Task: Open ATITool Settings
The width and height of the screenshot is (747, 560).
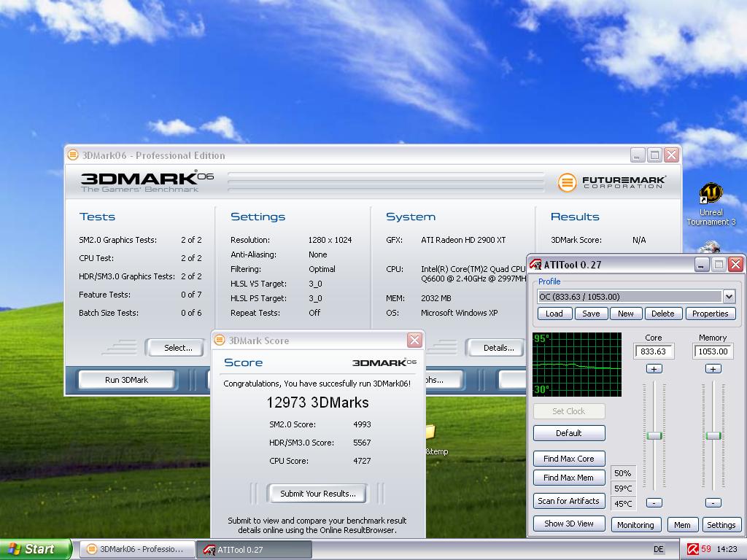Action: click(x=721, y=525)
